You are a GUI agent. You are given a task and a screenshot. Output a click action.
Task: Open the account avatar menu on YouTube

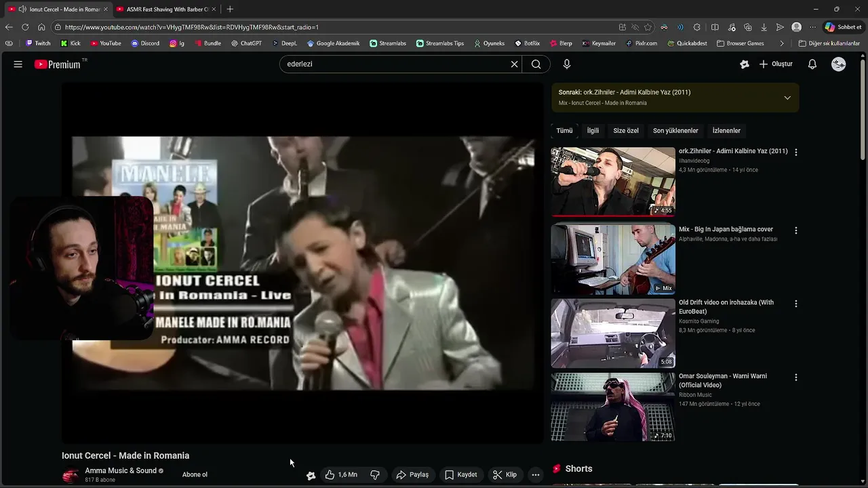839,64
